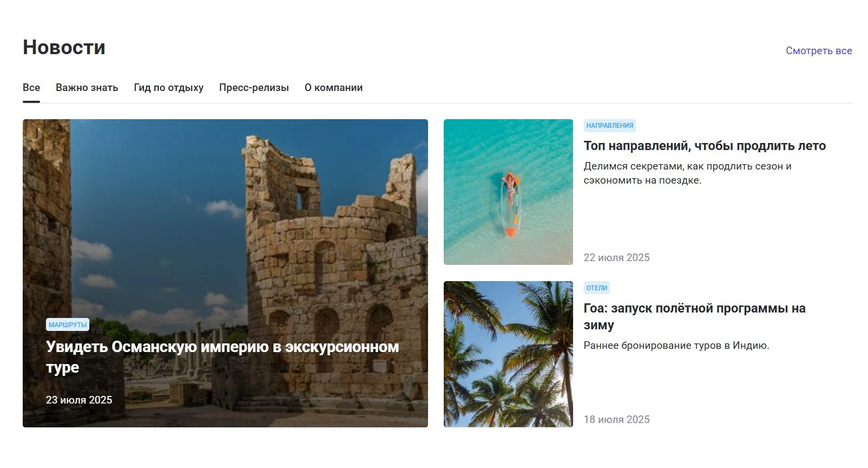Select the "Пресс-релизы" tab
The width and height of the screenshot is (868, 468).
tap(254, 88)
